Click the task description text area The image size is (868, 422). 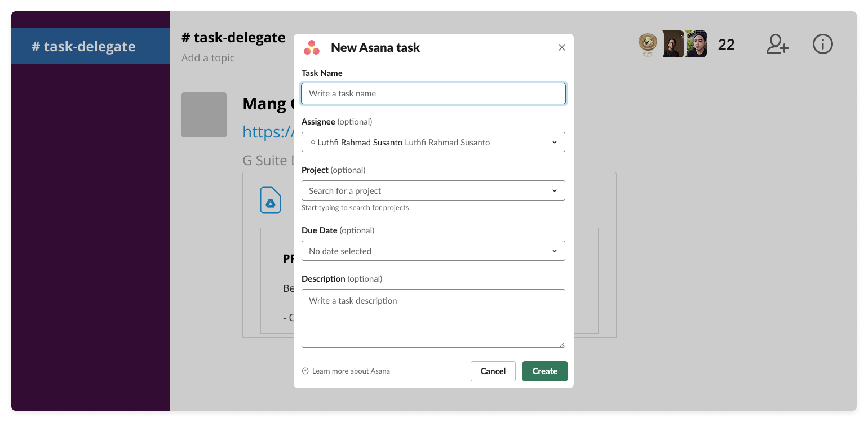pos(433,318)
